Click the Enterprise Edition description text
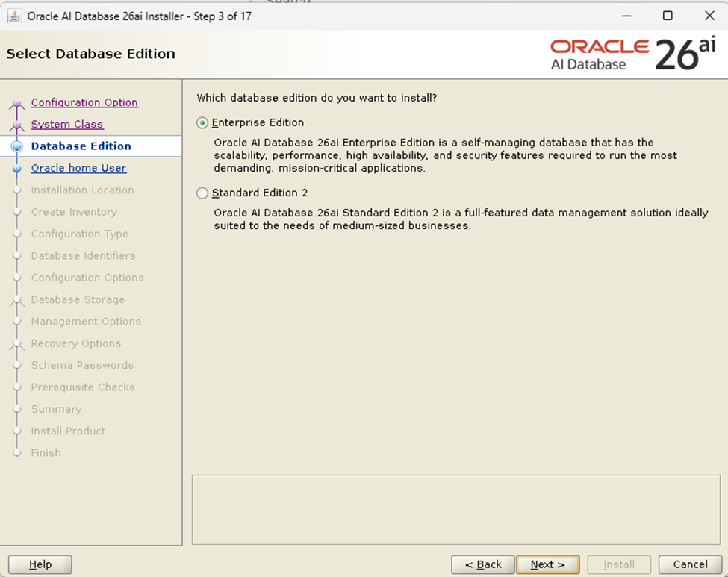The image size is (728, 577). (445, 155)
